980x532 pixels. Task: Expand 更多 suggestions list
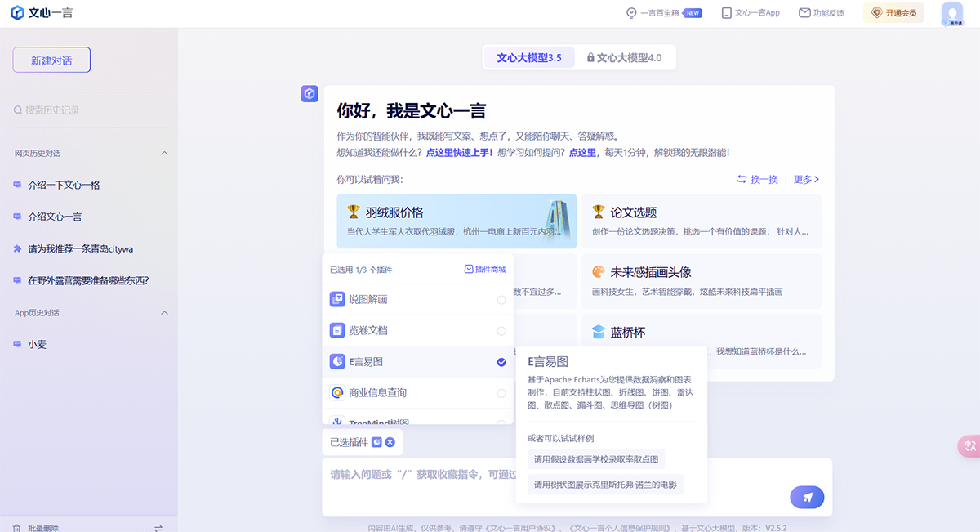pyautogui.click(x=805, y=179)
